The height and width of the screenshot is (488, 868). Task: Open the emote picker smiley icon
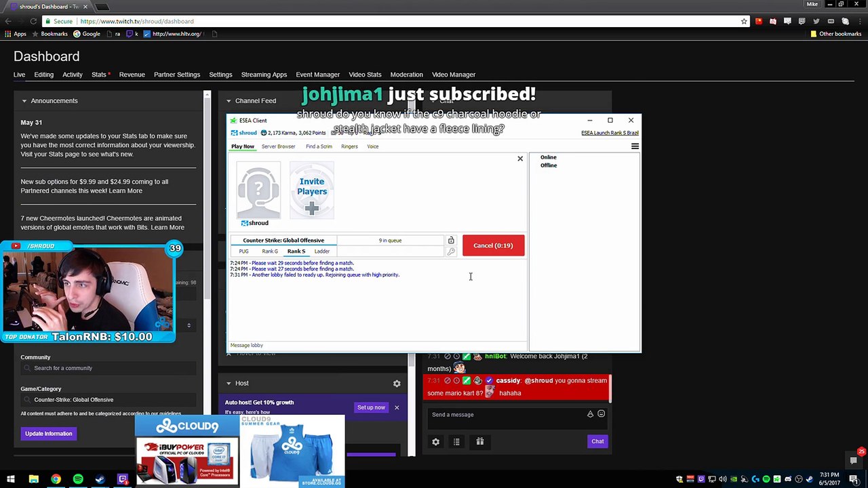601,414
